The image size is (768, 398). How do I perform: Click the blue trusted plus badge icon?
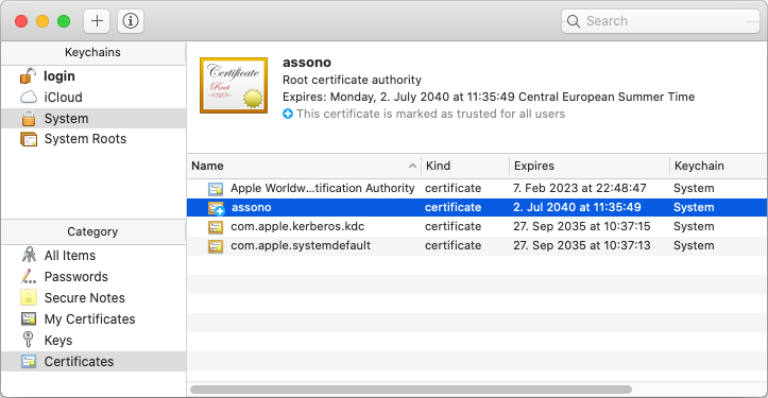tap(288, 114)
